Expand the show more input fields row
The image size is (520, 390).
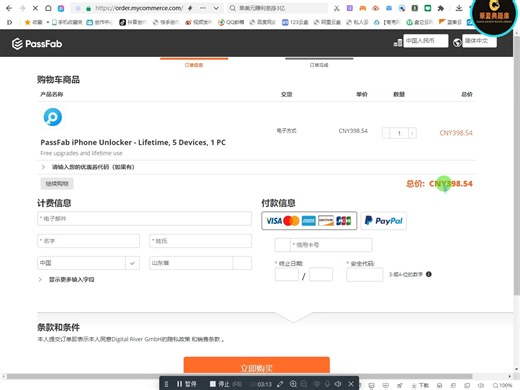[x=67, y=279]
